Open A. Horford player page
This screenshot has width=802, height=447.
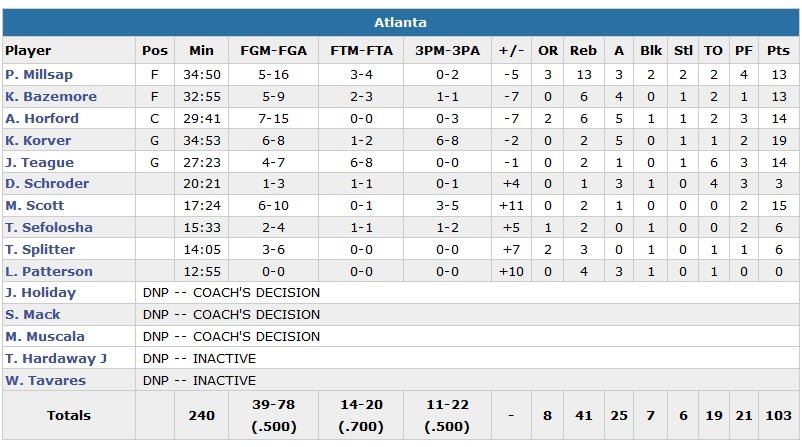click(41, 119)
